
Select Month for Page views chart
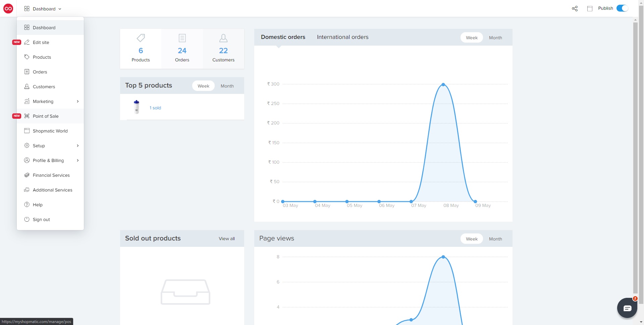pos(495,239)
